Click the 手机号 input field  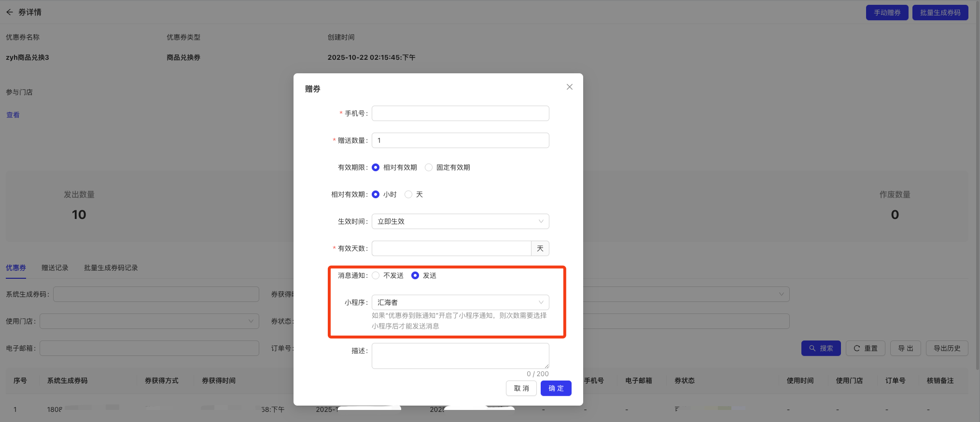coord(460,113)
